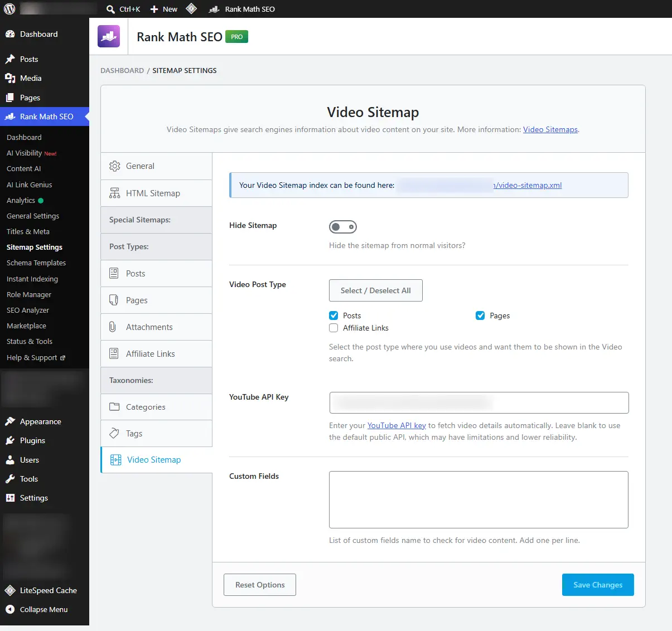The image size is (672, 631).
Task: Click the WordPress logo icon
Action: click(9, 9)
